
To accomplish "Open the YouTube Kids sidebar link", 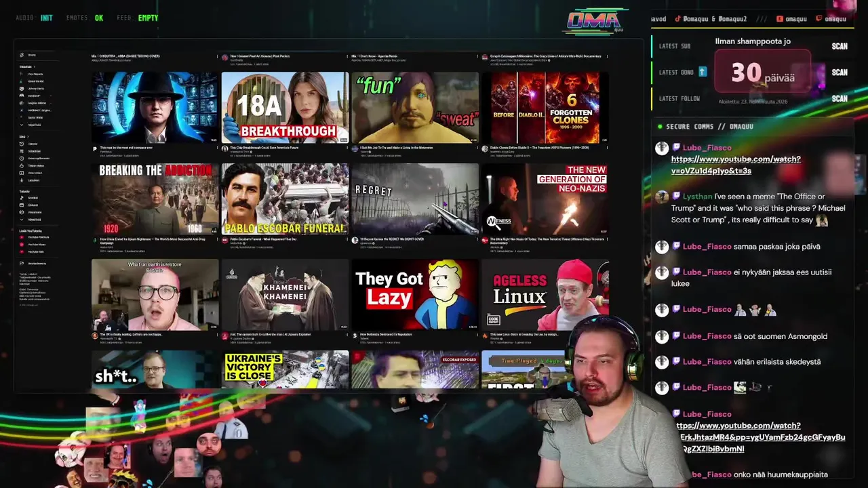I will (x=33, y=251).
